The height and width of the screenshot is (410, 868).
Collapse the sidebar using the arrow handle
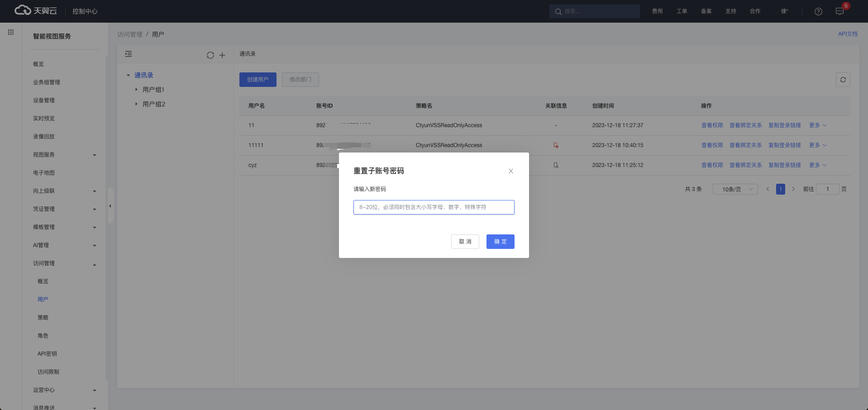[110, 206]
